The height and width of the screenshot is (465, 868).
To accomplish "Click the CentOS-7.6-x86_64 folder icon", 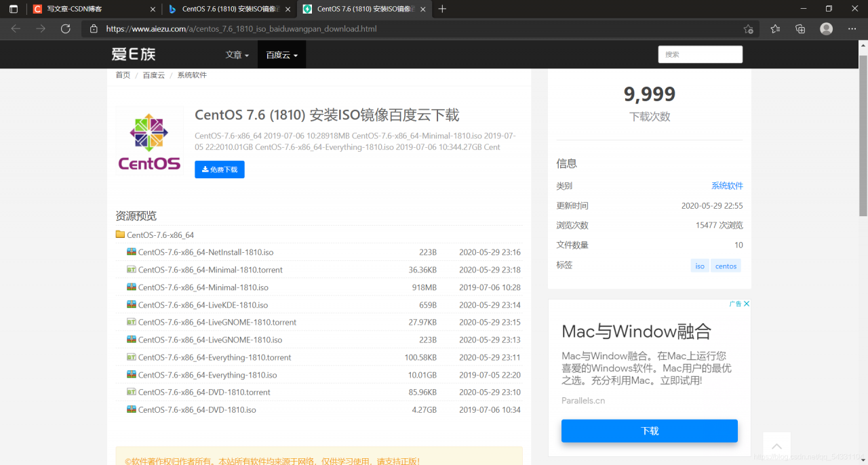I will (120, 235).
